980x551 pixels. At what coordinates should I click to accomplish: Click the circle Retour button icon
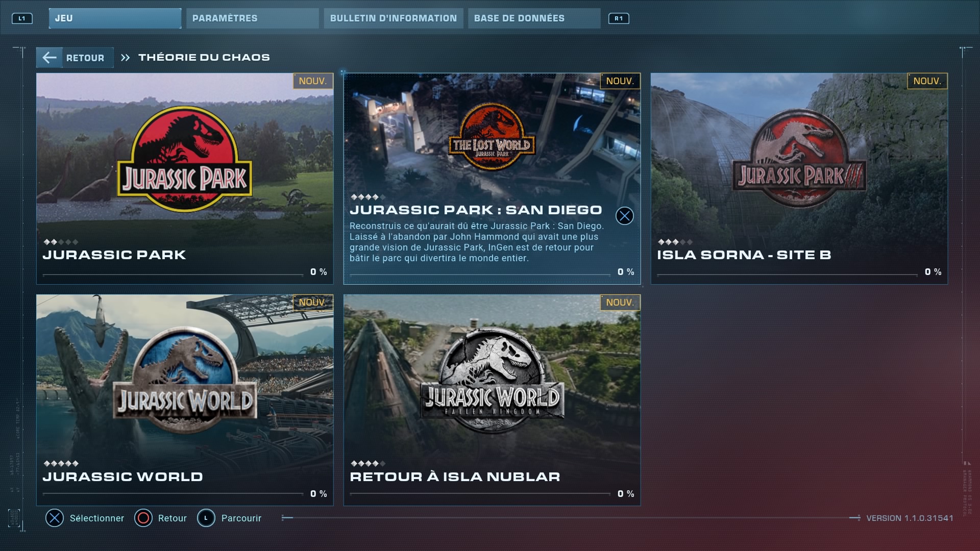(x=143, y=518)
